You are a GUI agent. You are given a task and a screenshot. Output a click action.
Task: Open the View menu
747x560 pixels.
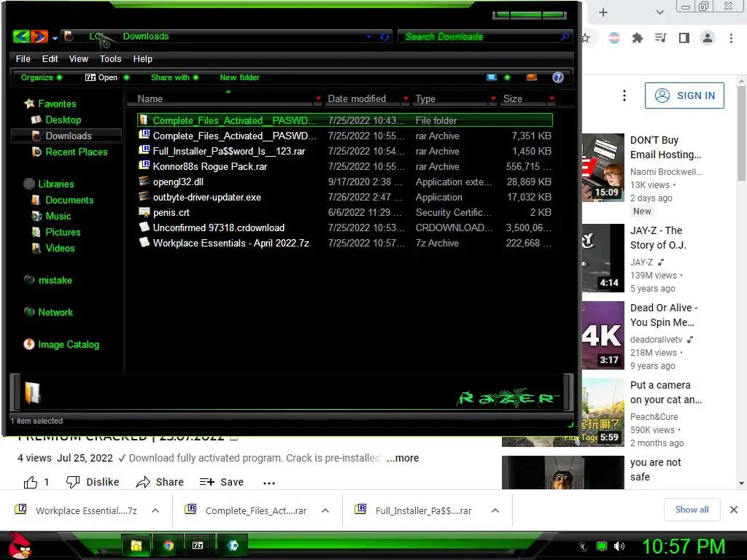pyautogui.click(x=79, y=59)
